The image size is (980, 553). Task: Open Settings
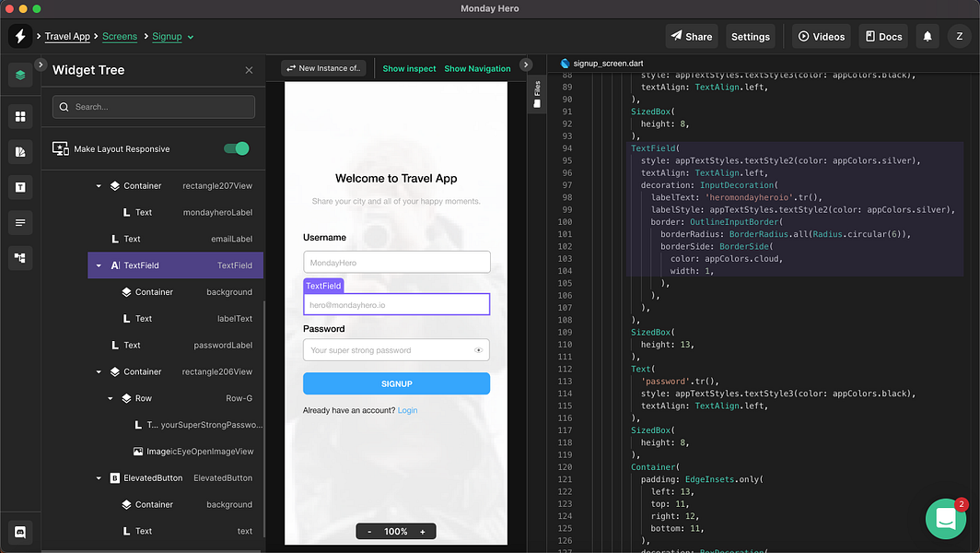750,36
